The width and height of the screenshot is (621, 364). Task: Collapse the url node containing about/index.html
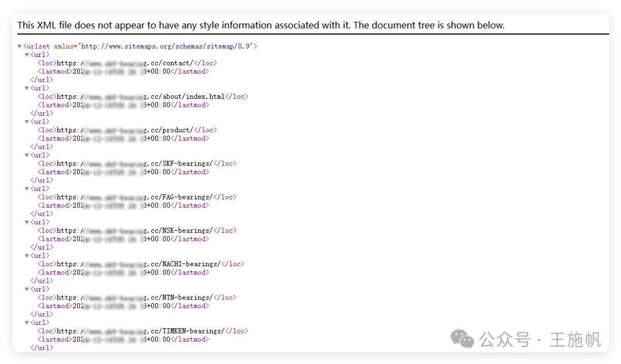click(27, 89)
